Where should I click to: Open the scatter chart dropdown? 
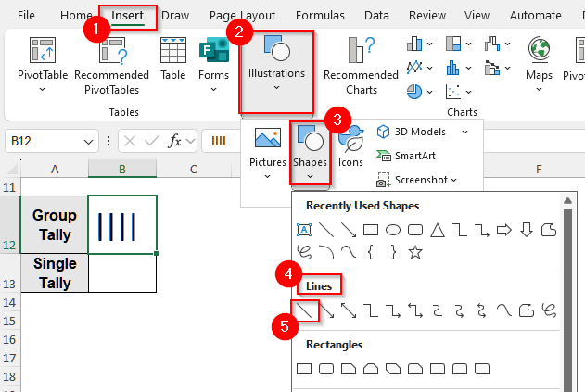pyautogui.click(x=468, y=92)
